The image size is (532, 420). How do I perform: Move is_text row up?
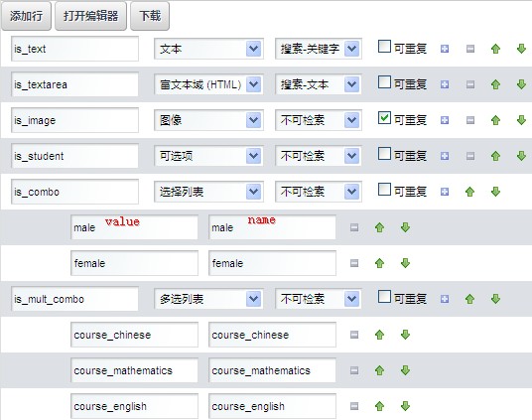(495, 49)
